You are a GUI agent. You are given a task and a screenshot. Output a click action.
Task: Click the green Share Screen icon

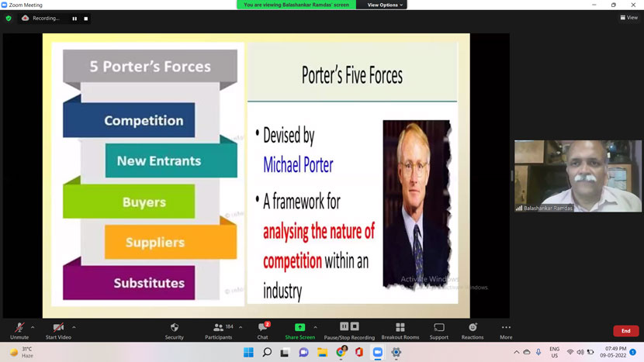click(299, 328)
